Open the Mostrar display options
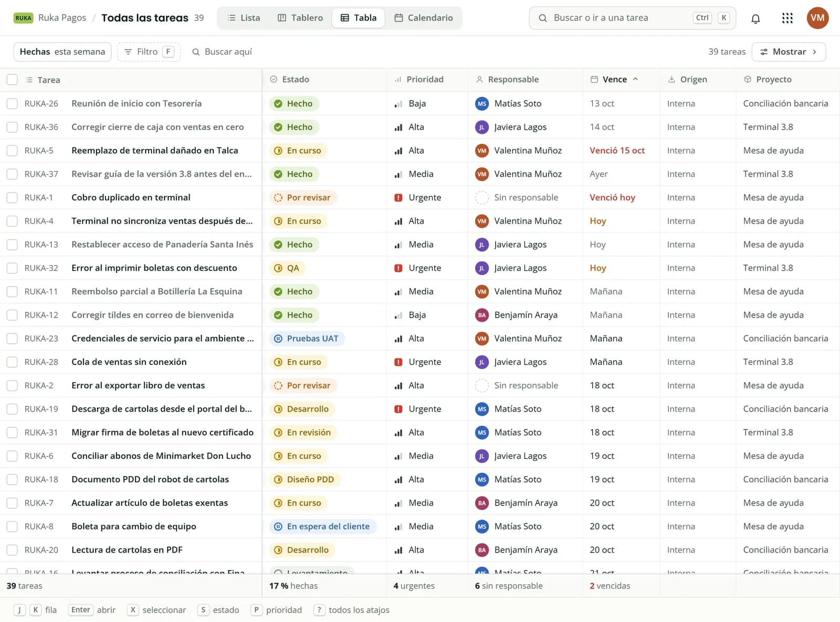 789,51
